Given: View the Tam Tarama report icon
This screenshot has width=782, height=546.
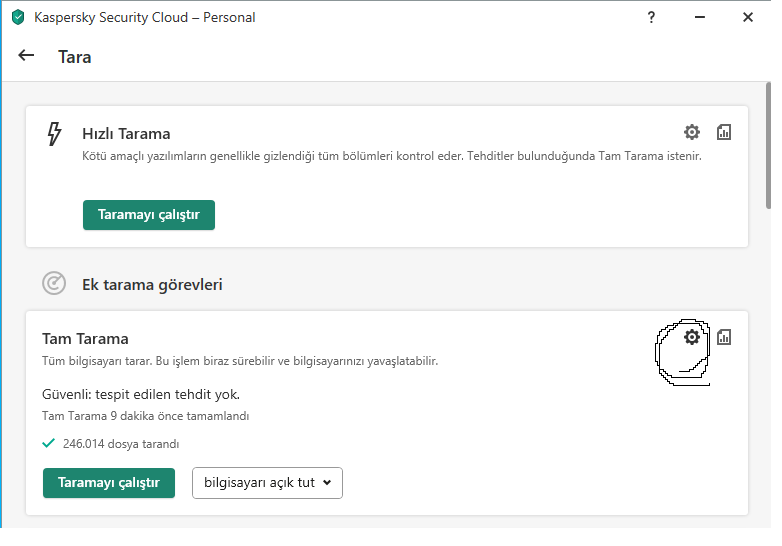Looking at the screenshot, I should click(724, 338).
